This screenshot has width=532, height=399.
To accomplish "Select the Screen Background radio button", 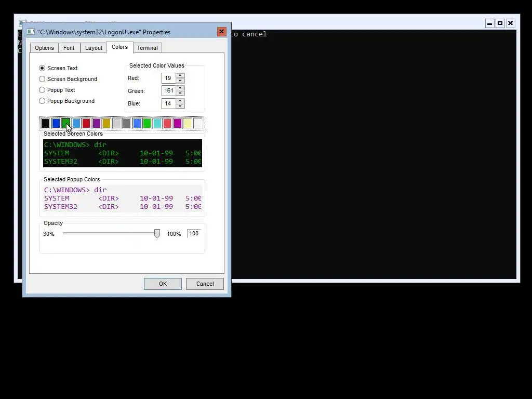I will 42,79.
